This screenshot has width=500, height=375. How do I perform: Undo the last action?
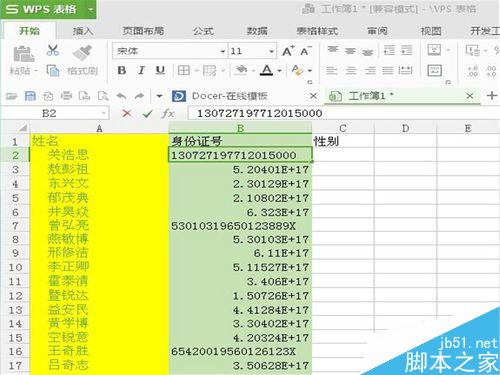(x=121, y=96)
